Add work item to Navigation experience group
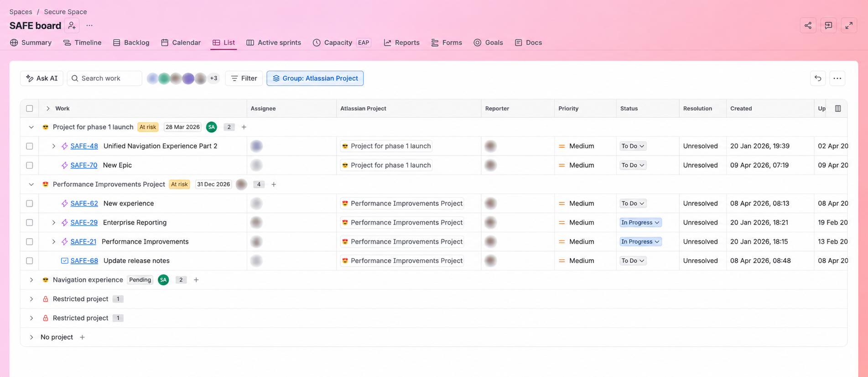The image size is (868, 377). tap(196, 280)
